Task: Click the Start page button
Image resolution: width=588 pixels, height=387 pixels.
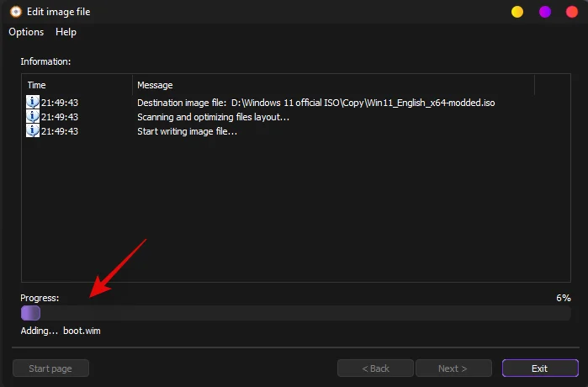Action: coord(50,368)
